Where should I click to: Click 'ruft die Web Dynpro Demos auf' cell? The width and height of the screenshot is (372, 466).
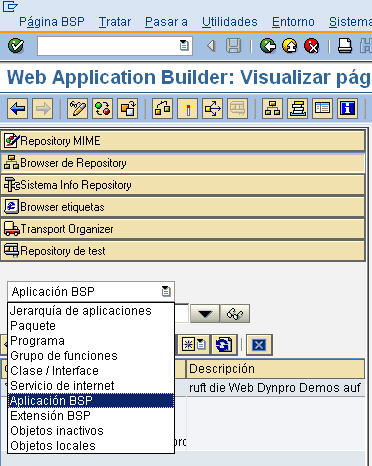[x=275, y=388]
